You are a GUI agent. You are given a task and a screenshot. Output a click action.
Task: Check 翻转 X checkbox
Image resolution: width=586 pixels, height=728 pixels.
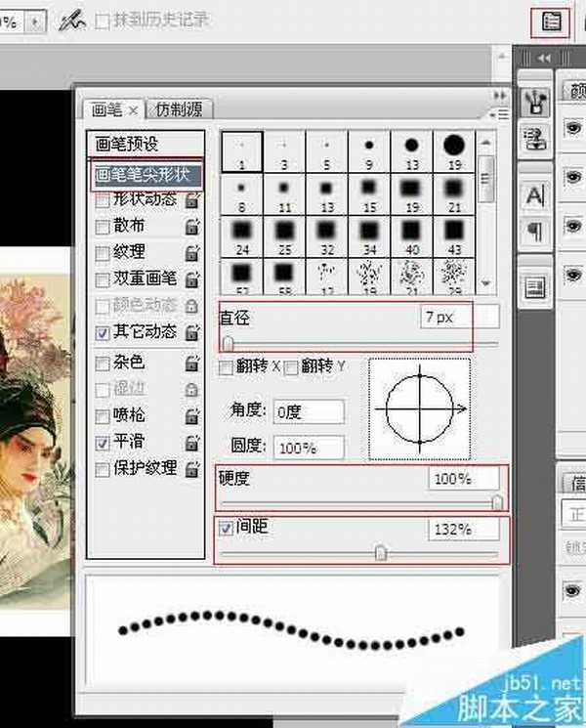tap(226, 368)
